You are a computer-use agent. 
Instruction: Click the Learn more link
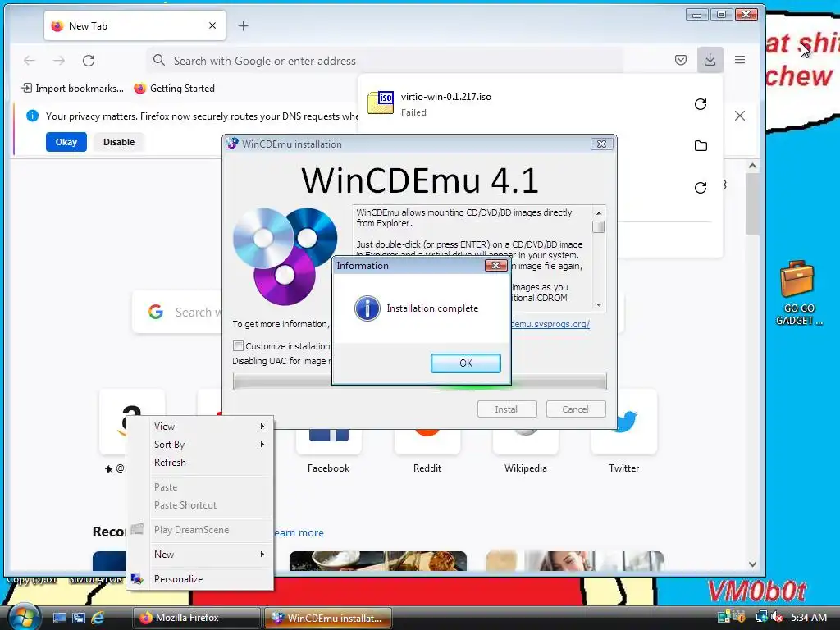(x=299, y=533)
